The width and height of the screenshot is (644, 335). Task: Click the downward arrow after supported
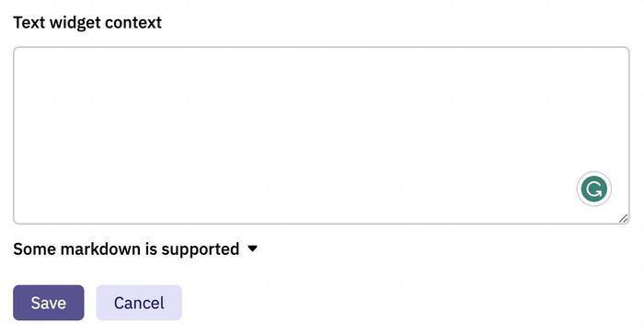point(252,248)
